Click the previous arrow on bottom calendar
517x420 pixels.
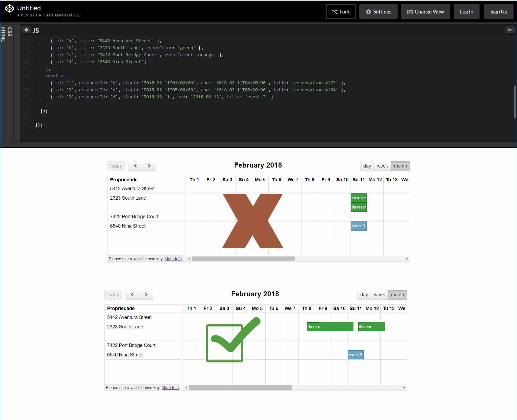[132, 295]
